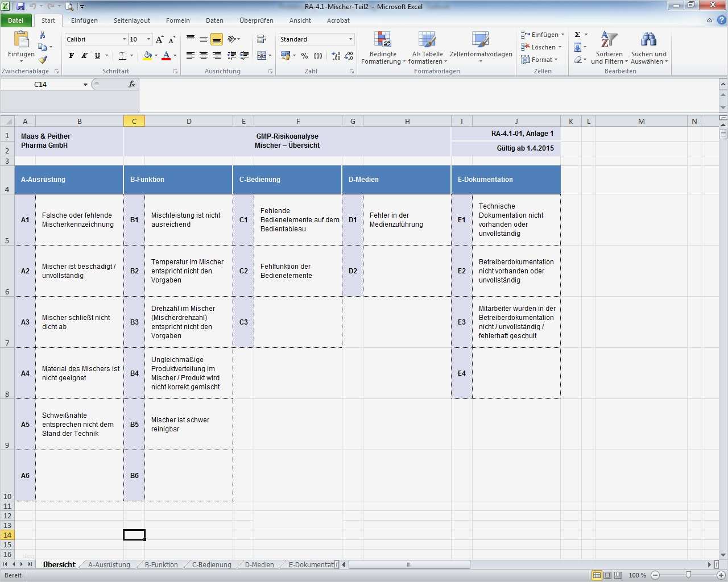
Task: Switch to the B-Funktion sheet tab
Action: tap(161, 565)
